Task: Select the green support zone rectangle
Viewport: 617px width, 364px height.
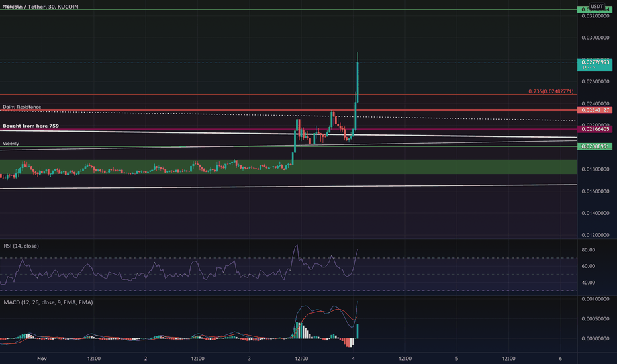Action: click(x=289, y=167)
